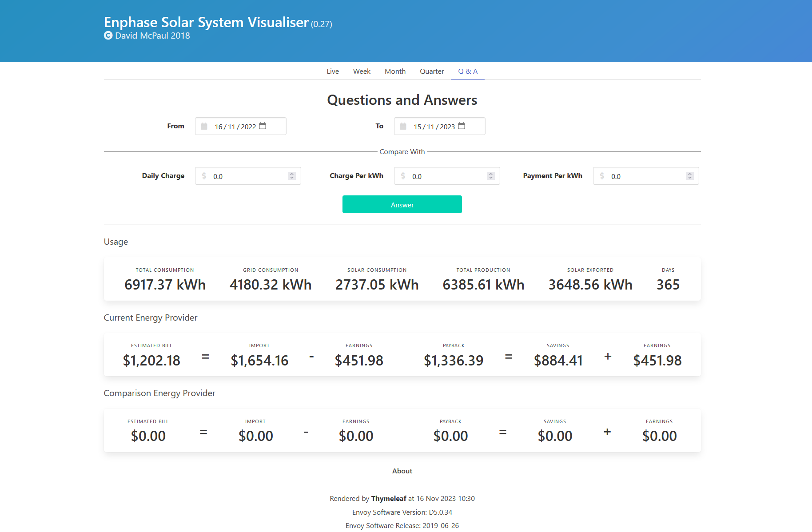Open the Month tab
Screen dimensions: 812x532
pos(395,71)
